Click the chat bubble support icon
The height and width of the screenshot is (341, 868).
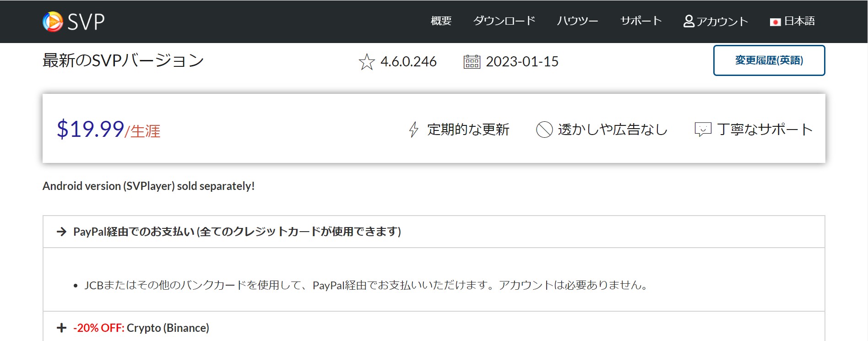tap(703, 130)
